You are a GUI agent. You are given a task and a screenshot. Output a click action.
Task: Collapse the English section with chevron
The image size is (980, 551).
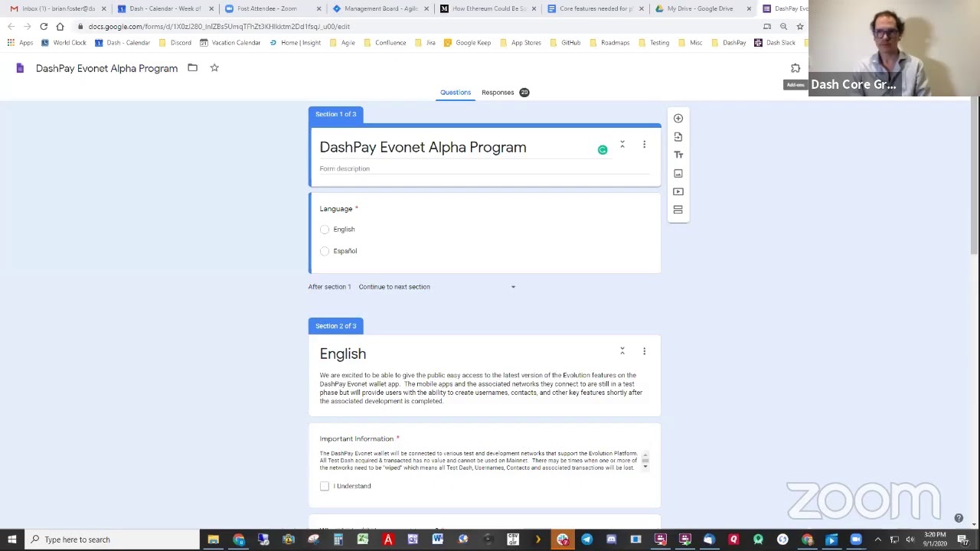622,350
